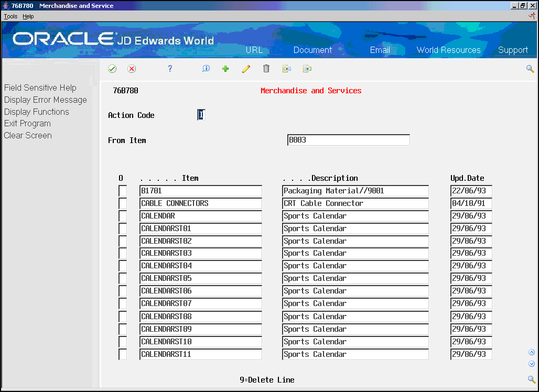Viewport: 539px width, 392px height.
Task: Open the Document header link
Action: (x=312, y=50)
